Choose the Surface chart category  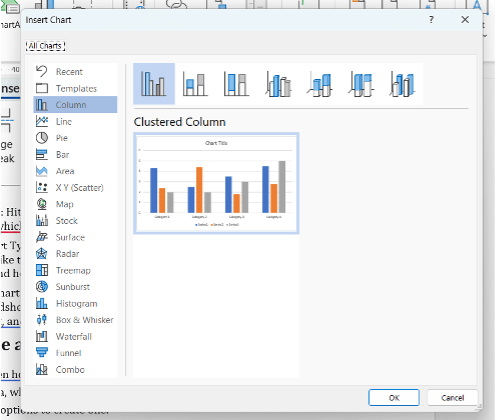pyautogui.click(x=75, y=237)
